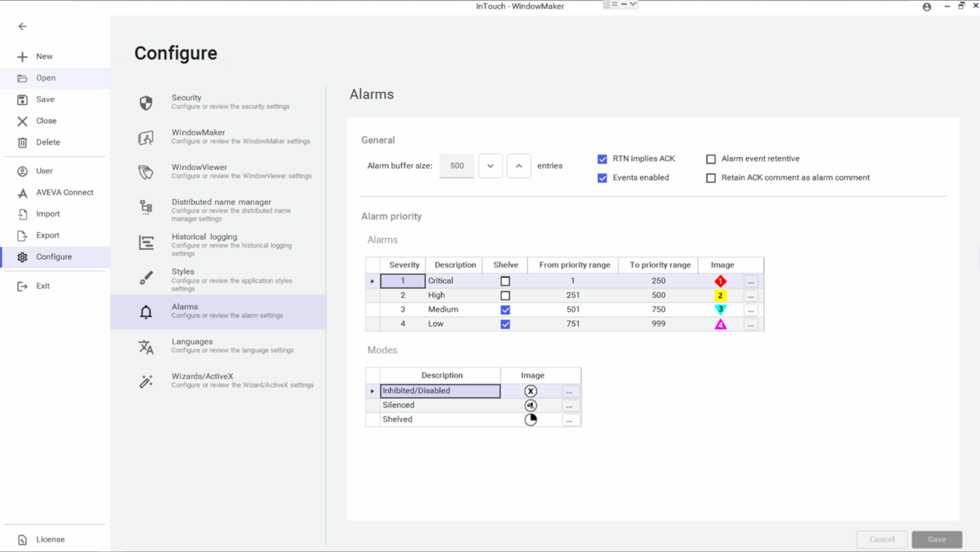Click the document icon beside License
This screenshot has width=980, height=552.
click(x=23, y=540)
